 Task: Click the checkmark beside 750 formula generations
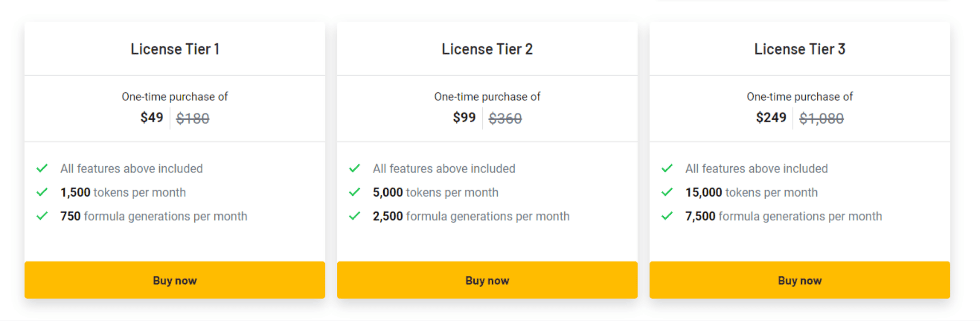[42, 216]
